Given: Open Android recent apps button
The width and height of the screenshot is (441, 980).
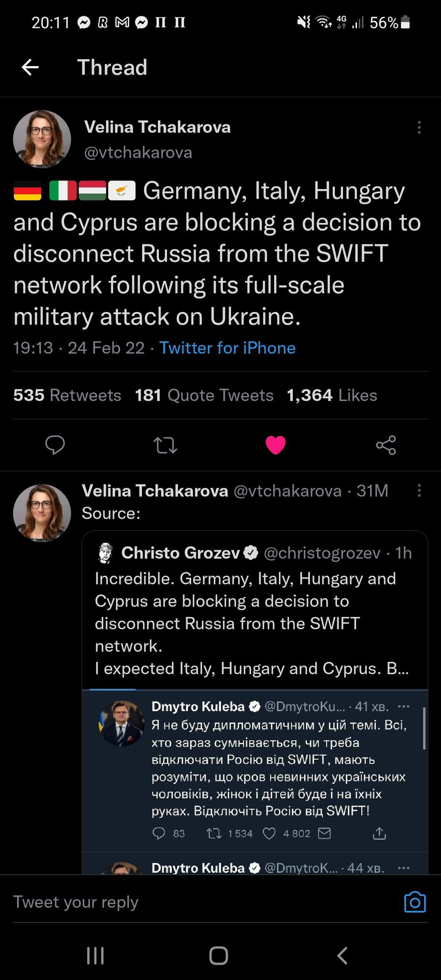Looking at the screenshot, I should pos(95,956).
